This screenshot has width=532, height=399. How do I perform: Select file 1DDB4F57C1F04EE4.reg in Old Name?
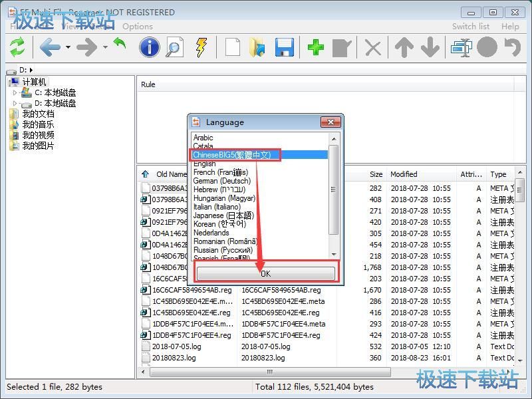192,335
